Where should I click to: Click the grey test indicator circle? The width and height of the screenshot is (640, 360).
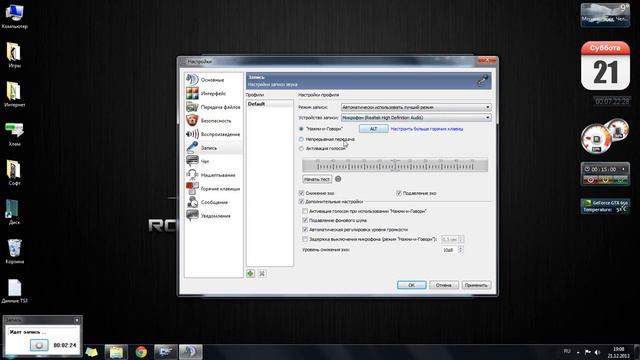[338, 179]
